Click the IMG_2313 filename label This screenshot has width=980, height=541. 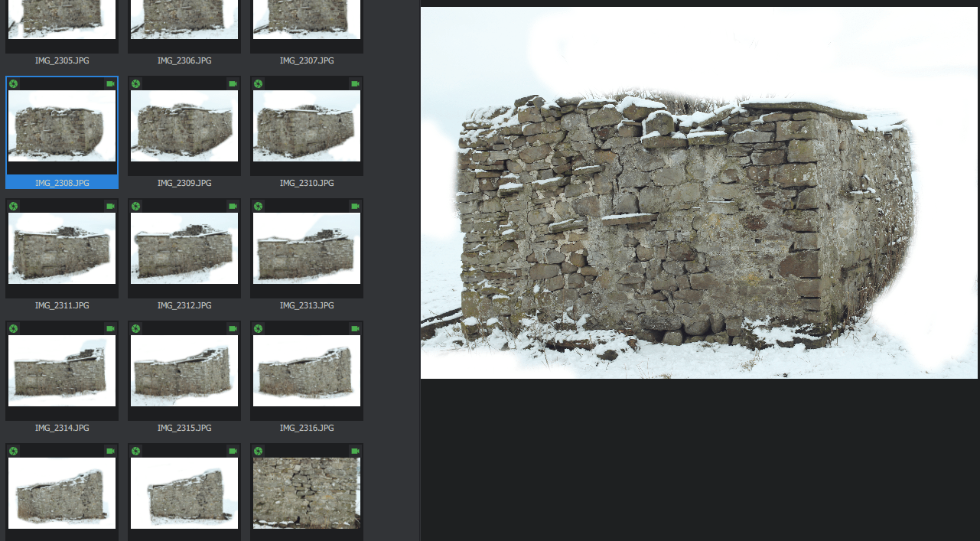pyautogui.click(x=306, y=305)
